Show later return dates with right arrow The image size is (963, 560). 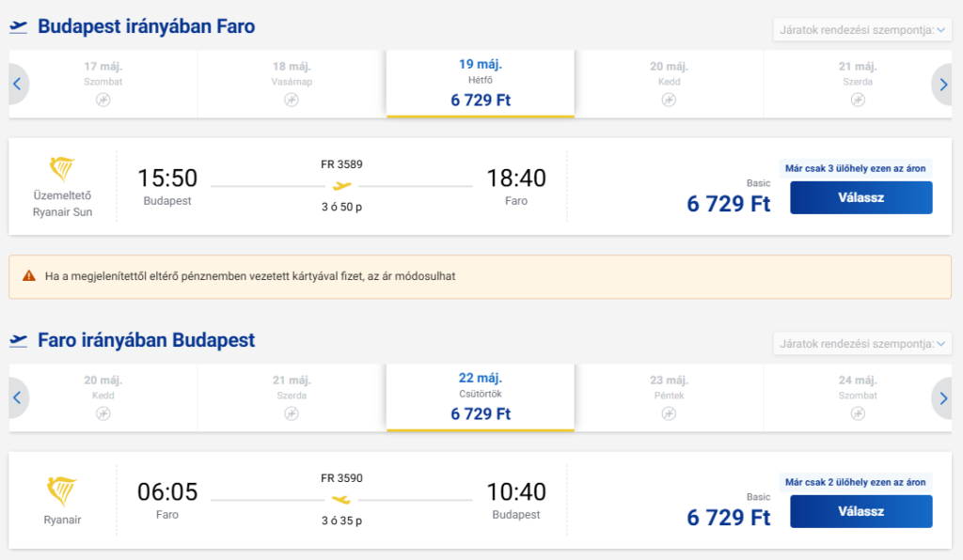pos(944,398)
